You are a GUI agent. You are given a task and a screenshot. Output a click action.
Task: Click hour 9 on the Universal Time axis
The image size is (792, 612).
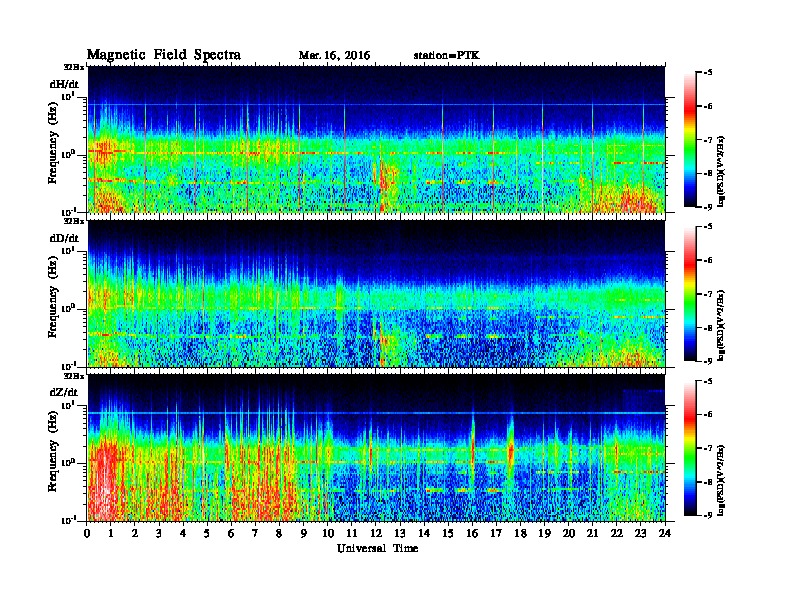(x=304, y=534)
